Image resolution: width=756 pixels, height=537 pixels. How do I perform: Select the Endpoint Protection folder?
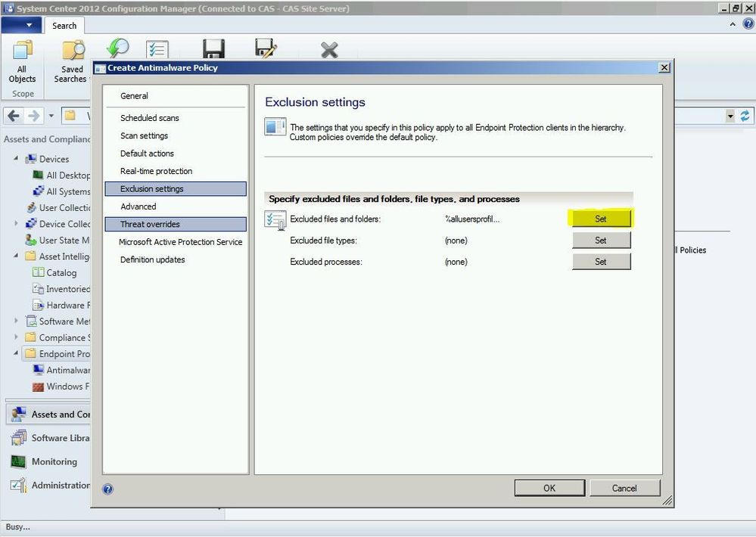(x=57, y=353)
